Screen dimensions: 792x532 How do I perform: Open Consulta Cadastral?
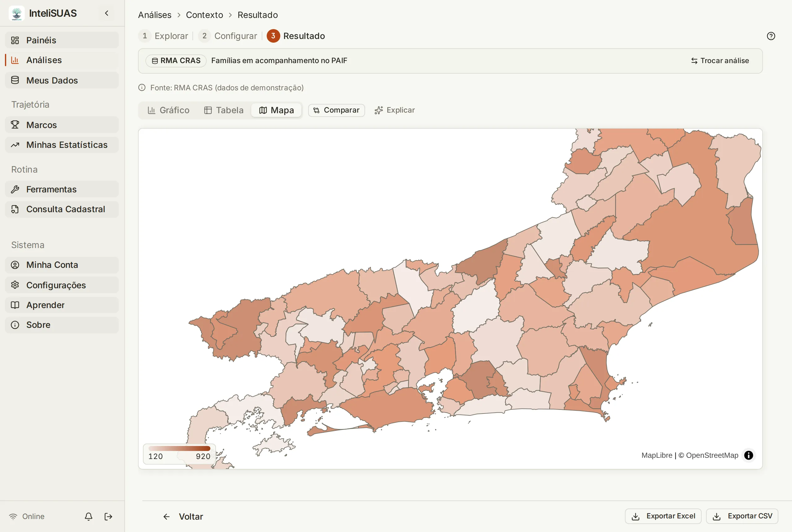click(x=62, y=209)
